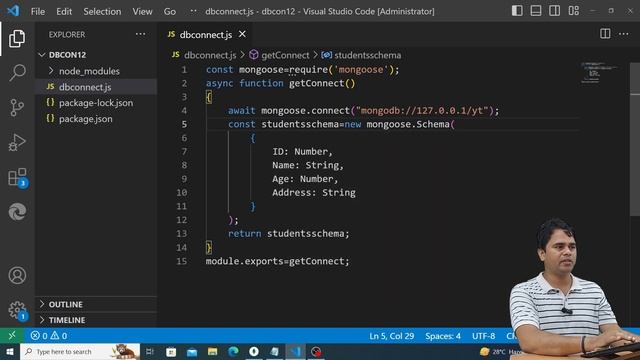Open the Edit menu

click(64, 11)
